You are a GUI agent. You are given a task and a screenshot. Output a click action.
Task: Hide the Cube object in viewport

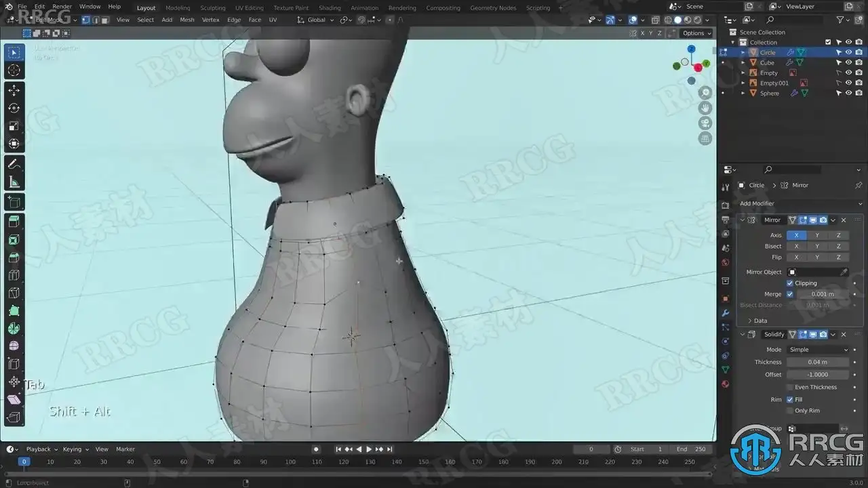coord(848,62)
